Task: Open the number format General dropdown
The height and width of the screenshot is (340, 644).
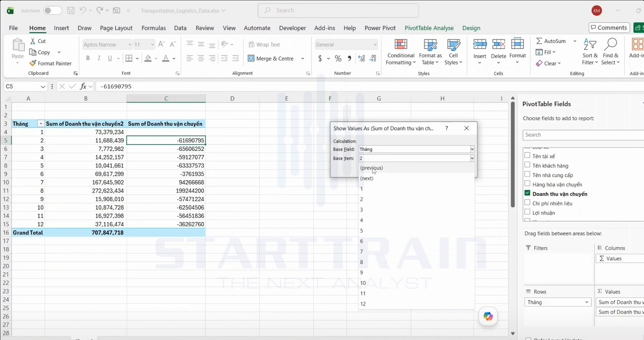Action: point(375,44)
